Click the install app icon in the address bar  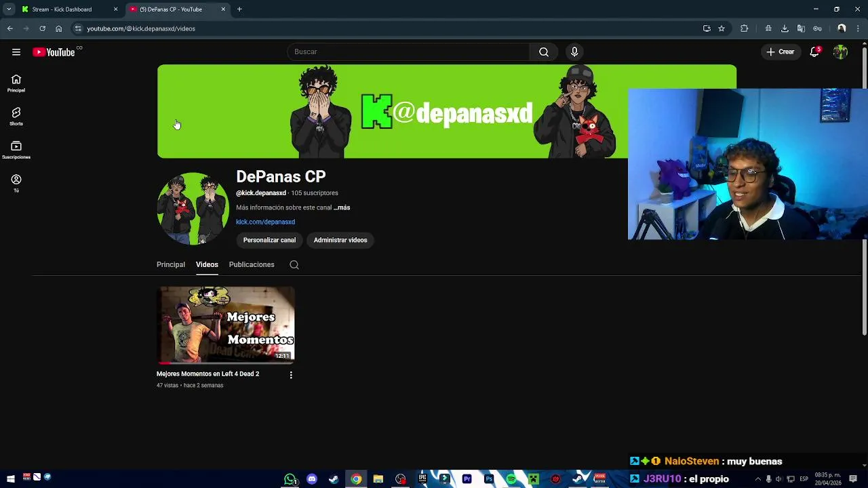(x=707, y=28)
